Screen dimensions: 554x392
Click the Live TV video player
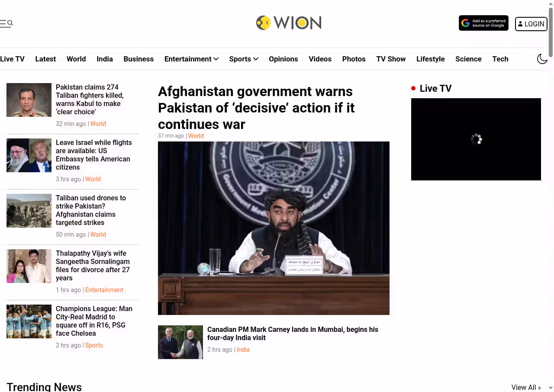point(476,139)
